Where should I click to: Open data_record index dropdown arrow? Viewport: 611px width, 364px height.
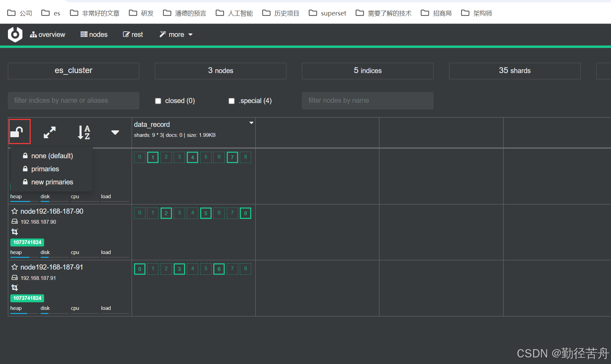pos(252,123)
